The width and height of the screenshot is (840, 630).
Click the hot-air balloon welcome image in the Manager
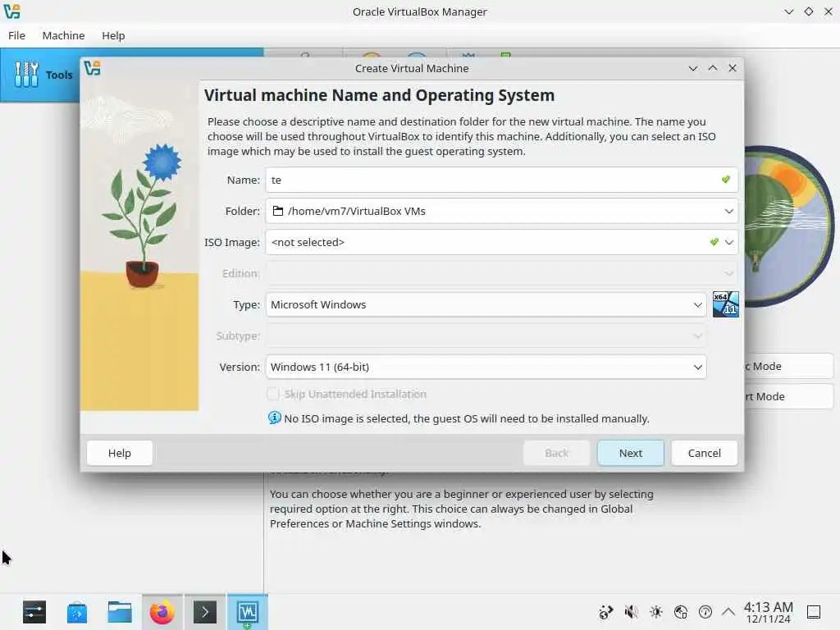pos(788,226)
